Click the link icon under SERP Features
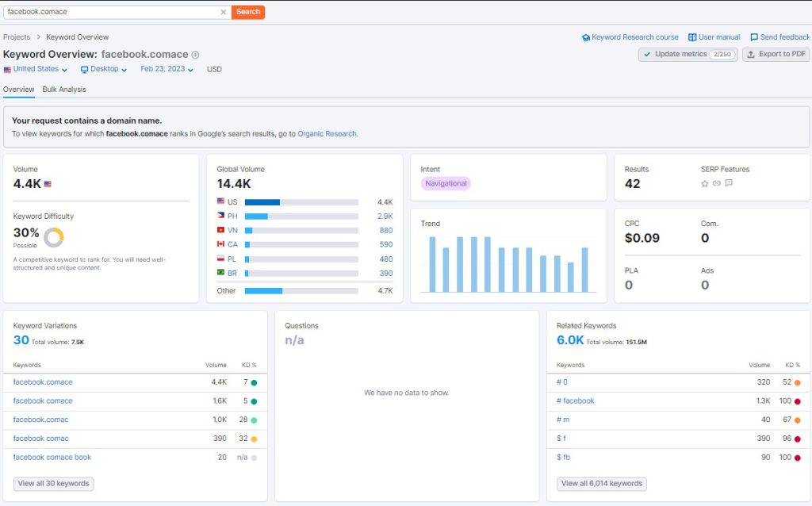 pos(717,183)
